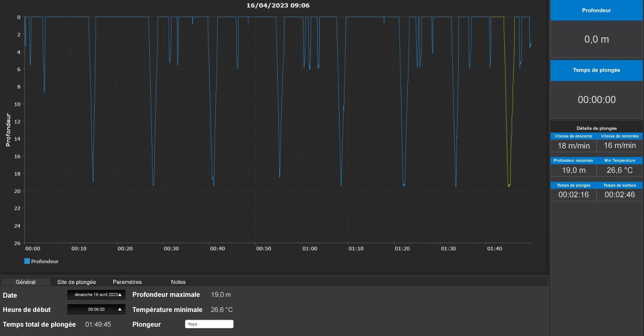Image resolution: width=644 pixels, height=336 pixels.
Task: Click the total dive time 01:49:45
Action: coord(98,324)
